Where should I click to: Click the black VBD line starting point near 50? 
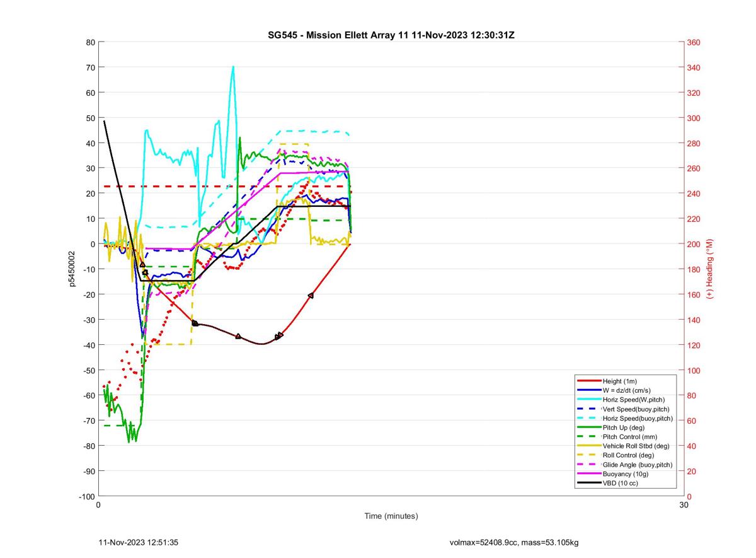click(105, 120)
